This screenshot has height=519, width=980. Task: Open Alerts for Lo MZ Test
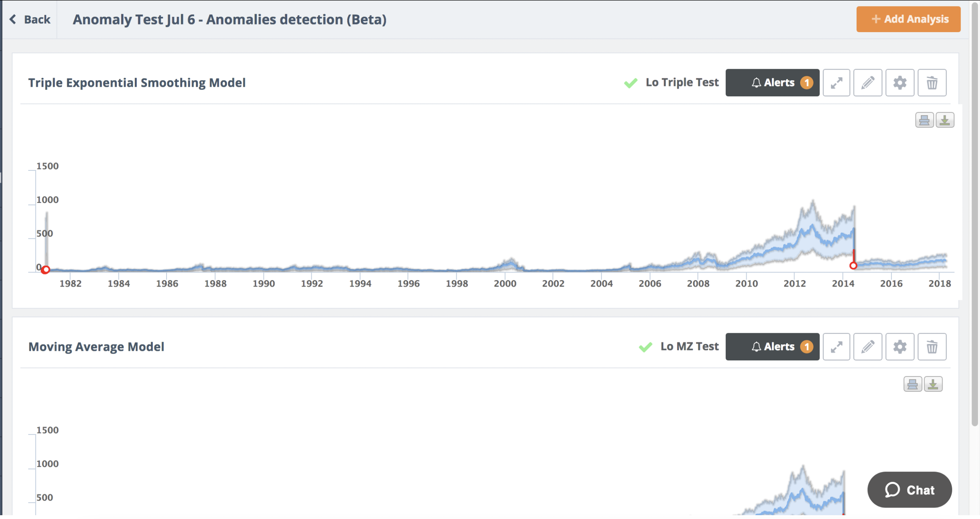point(772,347)
